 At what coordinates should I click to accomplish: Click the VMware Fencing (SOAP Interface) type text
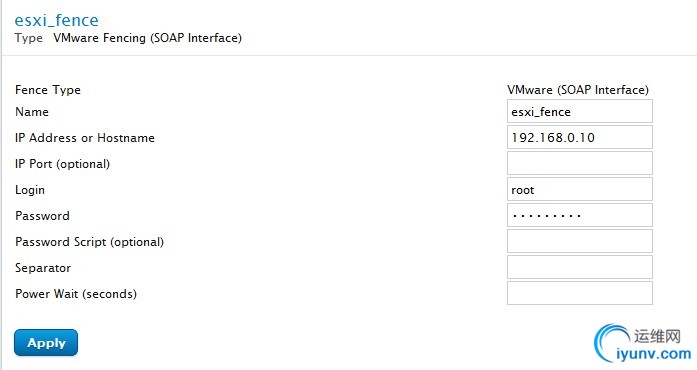148,38
